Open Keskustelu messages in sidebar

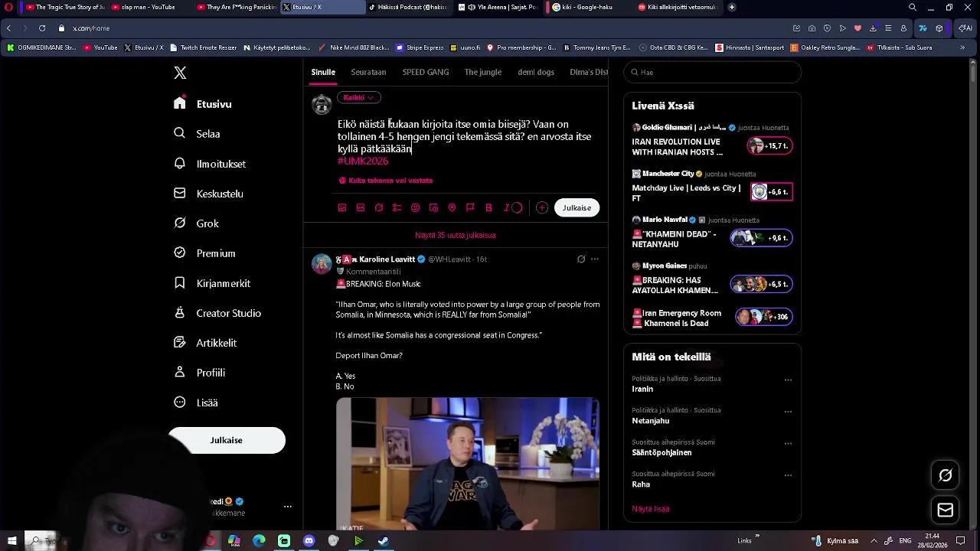[208, 194]
